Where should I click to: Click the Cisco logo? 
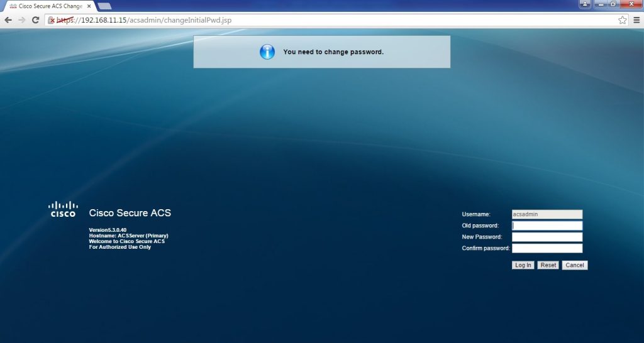pyautogui.click(x=63, y=209)
